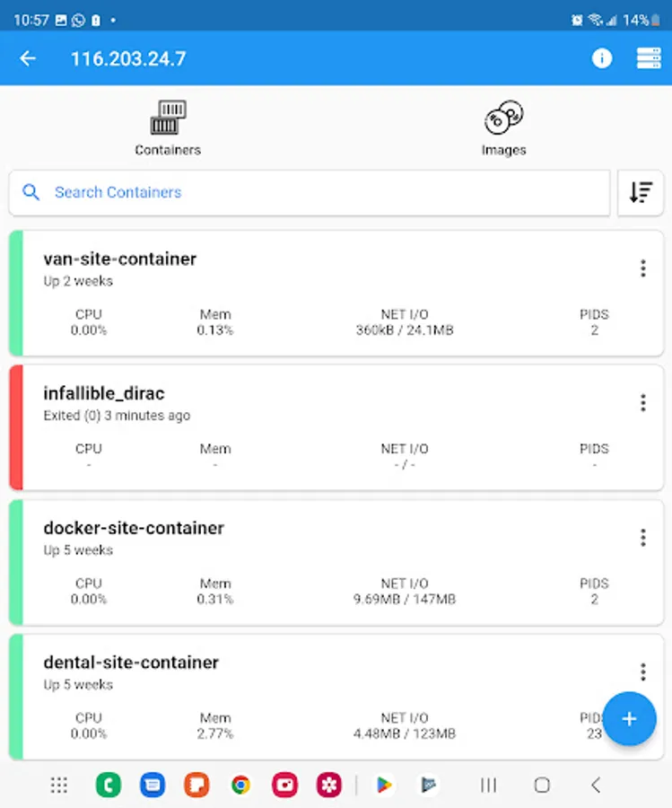The width and height of the screenshot is (672, 808).
Task: Switch to the Images tab
Action: pos(503,128)
